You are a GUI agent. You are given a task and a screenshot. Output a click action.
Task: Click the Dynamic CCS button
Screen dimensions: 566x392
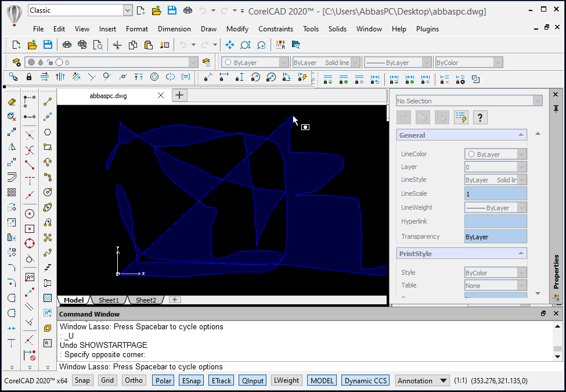(x=365, y=380)
